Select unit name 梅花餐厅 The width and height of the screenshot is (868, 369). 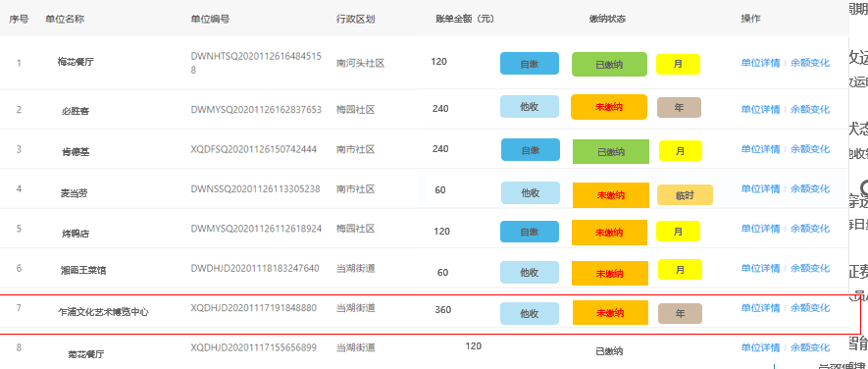click(76, 62)
